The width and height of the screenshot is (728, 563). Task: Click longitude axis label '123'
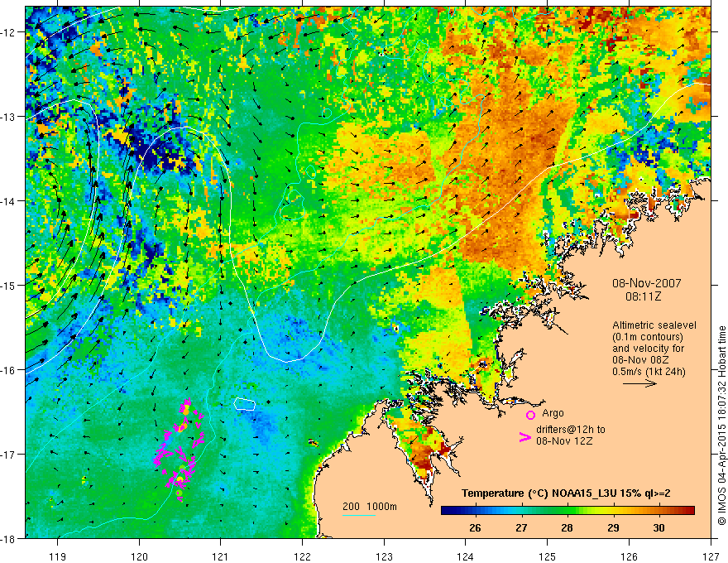(384, 556)
